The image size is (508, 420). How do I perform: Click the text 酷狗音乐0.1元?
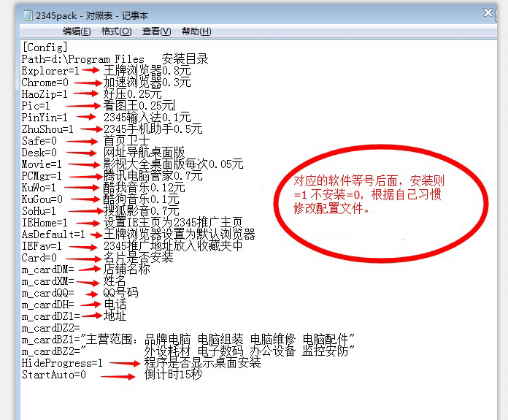pos(142,199)
